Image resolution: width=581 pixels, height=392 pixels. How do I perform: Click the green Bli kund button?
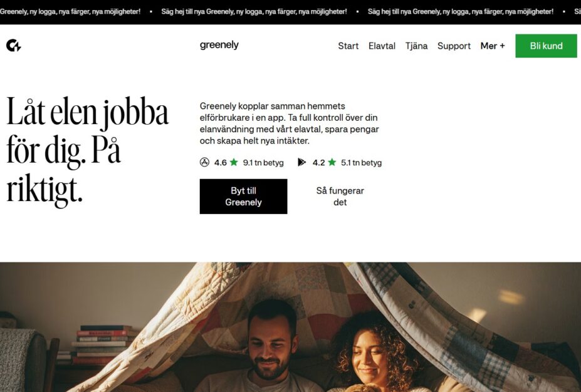click(x=546, y=46)
